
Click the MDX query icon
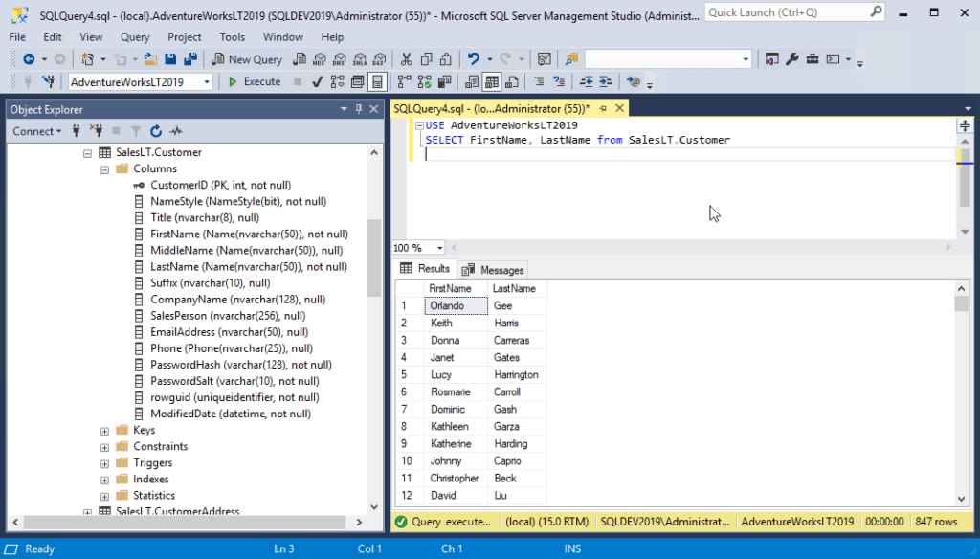[320, 59]
